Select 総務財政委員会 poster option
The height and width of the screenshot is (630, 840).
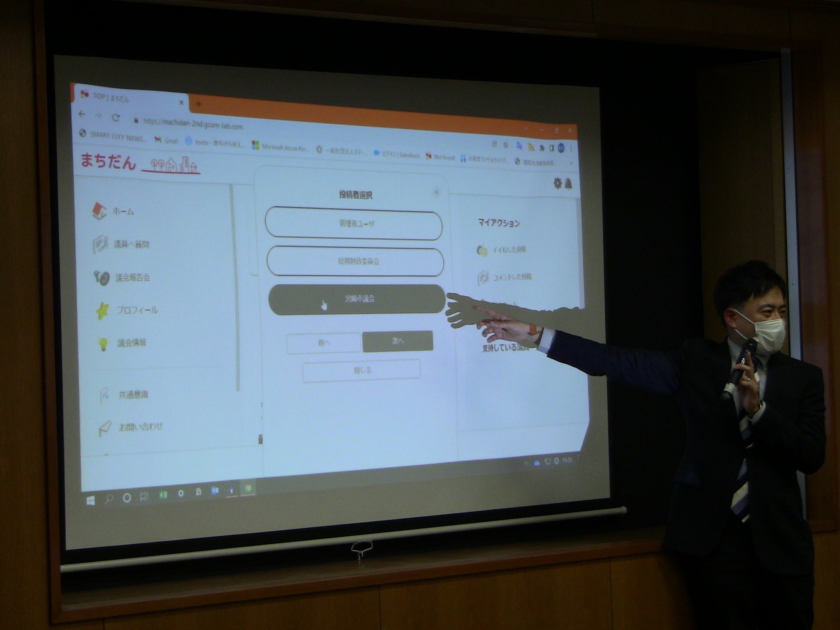point(355,262)
